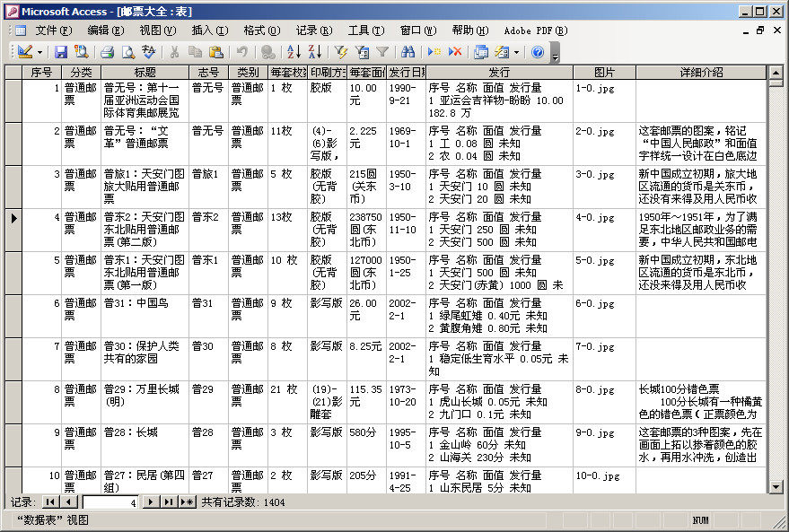Expand the Toolbar Options chevron

tap(555, 52)
